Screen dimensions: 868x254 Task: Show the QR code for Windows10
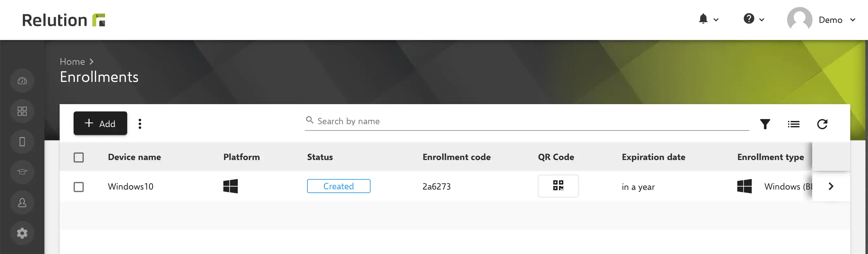click(558, 186)
